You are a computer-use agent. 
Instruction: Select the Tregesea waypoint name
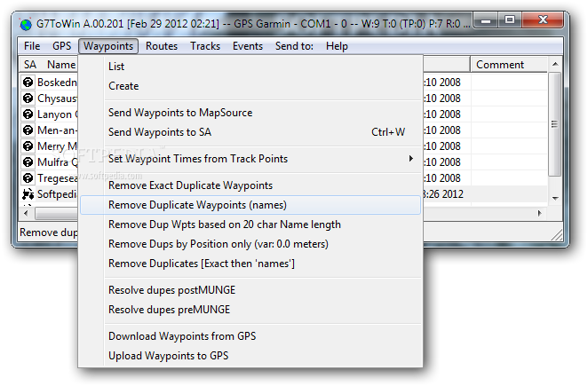click(57, 178)
